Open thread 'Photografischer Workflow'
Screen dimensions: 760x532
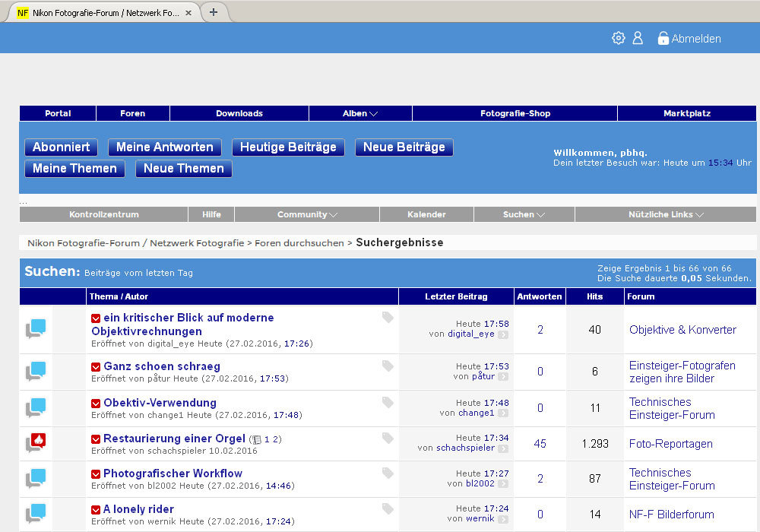pos(173,473)
